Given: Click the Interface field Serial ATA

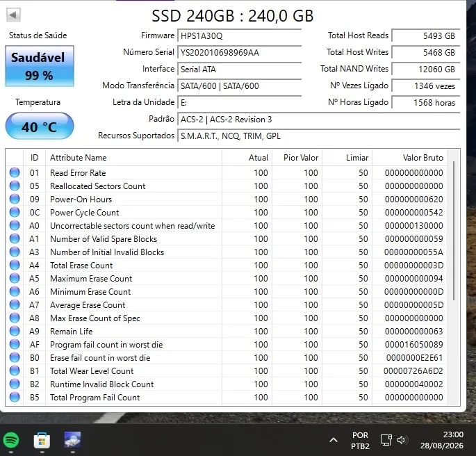Looking at the screenshot, I should [x=239, y=70].
